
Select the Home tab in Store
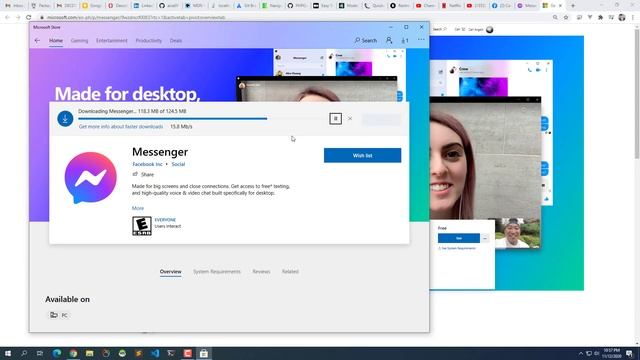click(x=56, y=40)
